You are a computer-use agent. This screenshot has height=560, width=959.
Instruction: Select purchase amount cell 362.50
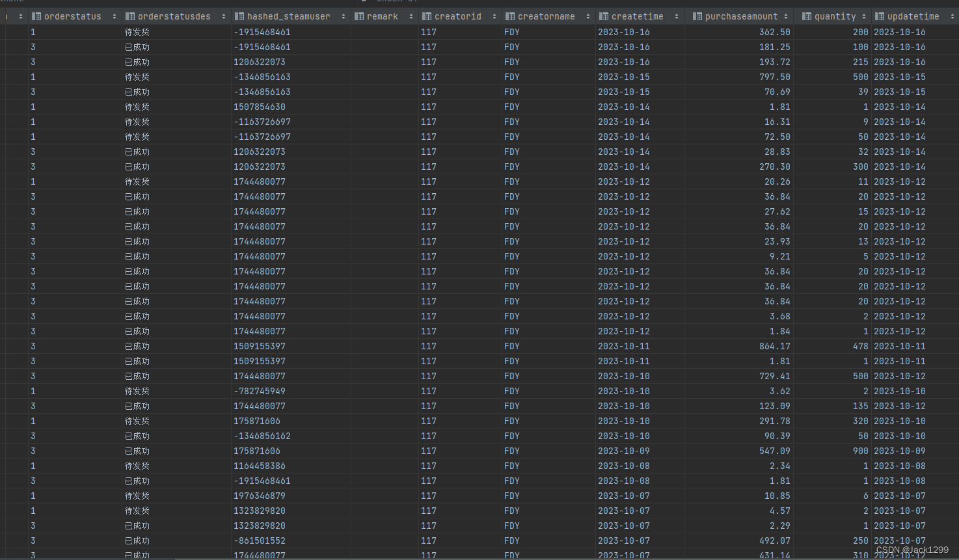point(775,32)
